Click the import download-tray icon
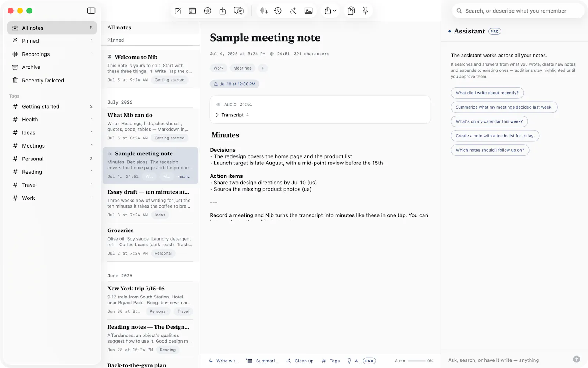 pos(223,11)
